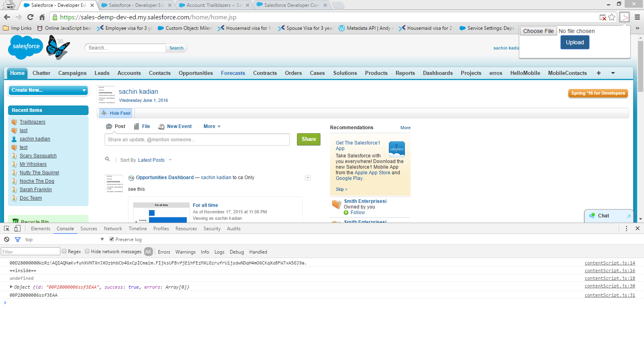Image resolution: width=644 pixels, height=345 pixels.
Task: Create a New Event from the feed
Action: point(175,126)
